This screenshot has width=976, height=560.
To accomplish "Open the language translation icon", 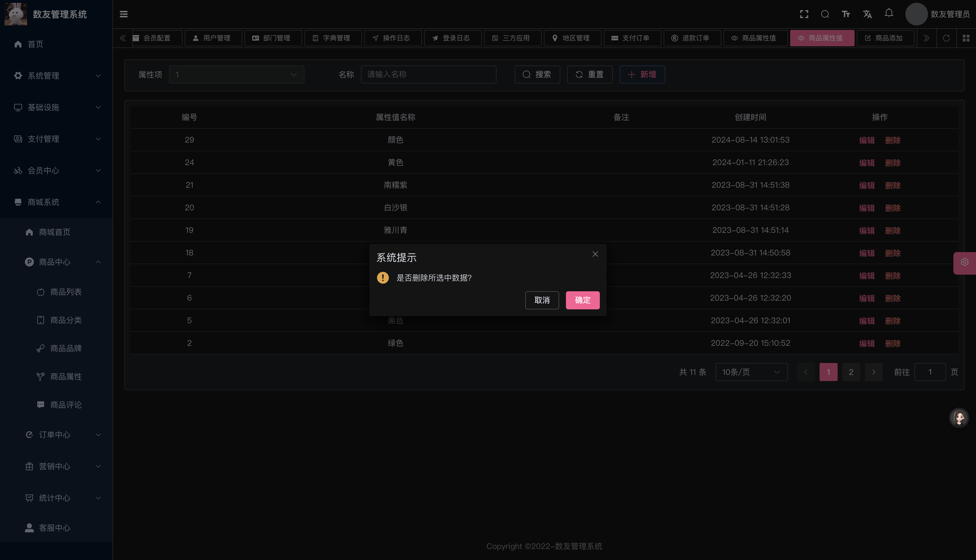I will tap(867, 14).
